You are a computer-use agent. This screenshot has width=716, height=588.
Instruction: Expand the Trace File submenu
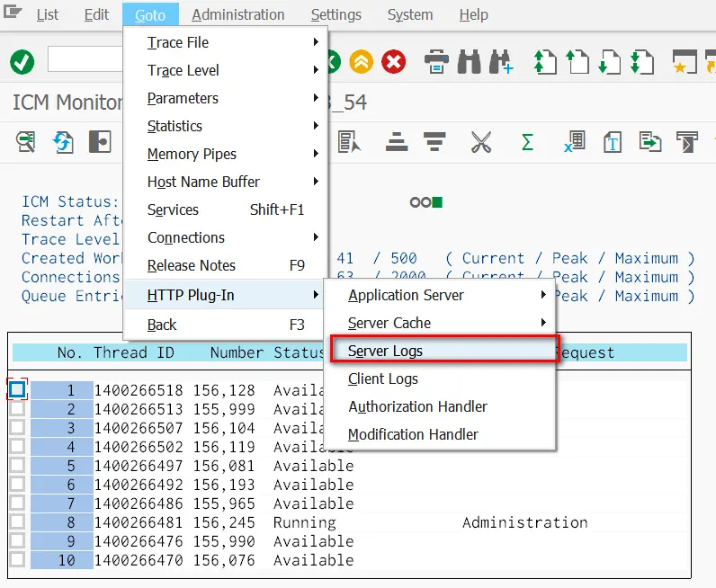tap(226, 42)
